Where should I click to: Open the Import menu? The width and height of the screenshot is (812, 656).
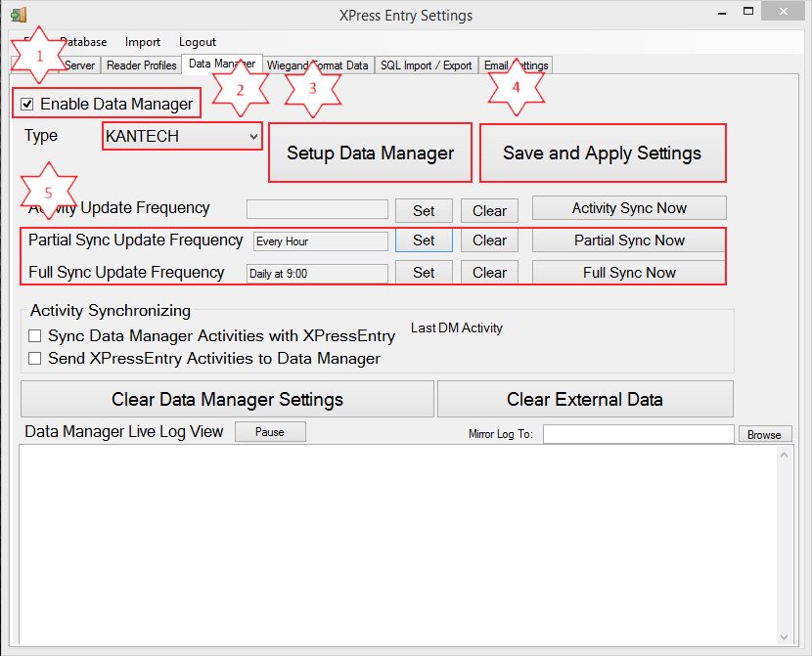pos(143,42)
